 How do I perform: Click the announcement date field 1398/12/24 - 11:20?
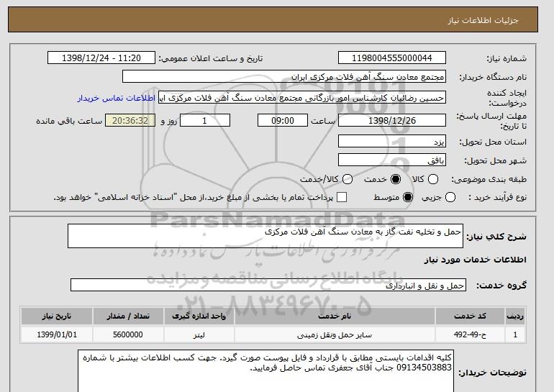[101, 58]
